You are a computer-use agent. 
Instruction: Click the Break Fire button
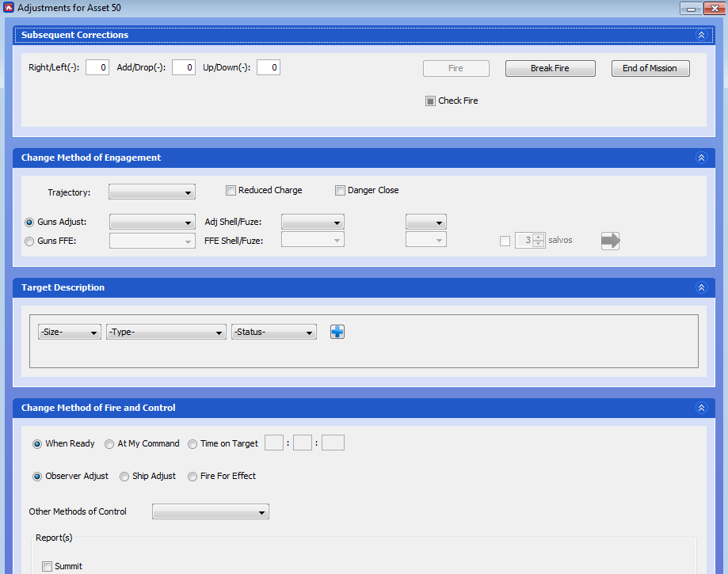pyautogui.click(x=551, y=68)
